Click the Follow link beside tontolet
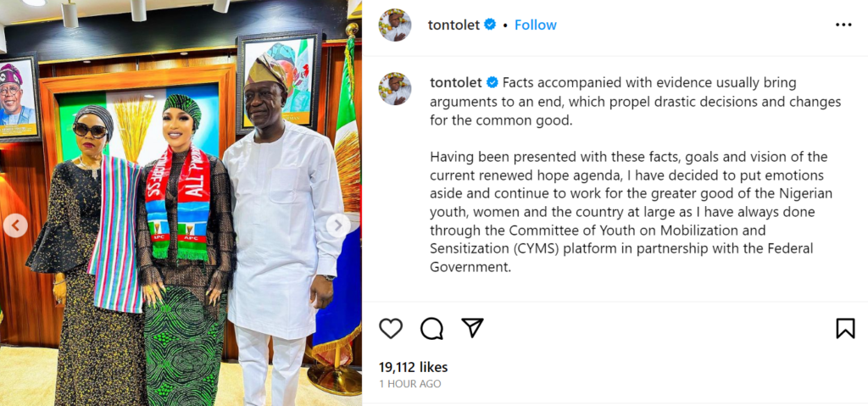 point(536,25)
